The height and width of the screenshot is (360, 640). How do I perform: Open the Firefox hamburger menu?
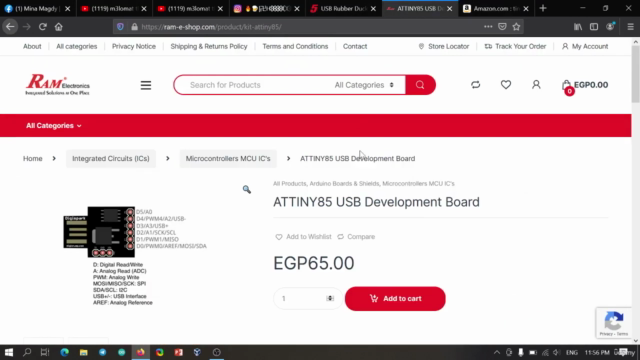pyautogui.click(x=631, y=27)
